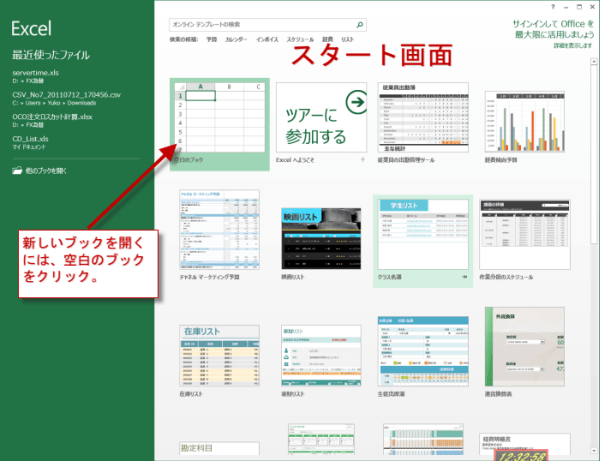Screen dimensions: 600x461
Task: Open recent file CSV_No7_20110712_170456.csv
Action: coord(67,95)
